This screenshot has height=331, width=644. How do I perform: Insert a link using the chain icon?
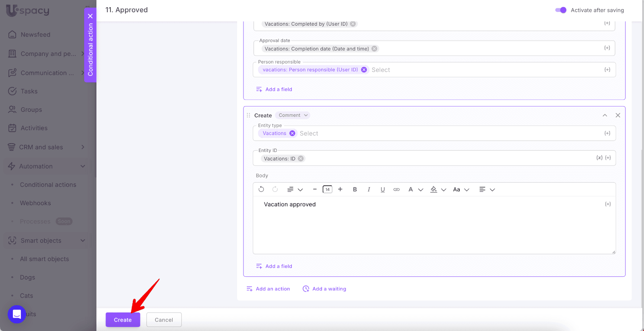[396, 189]
